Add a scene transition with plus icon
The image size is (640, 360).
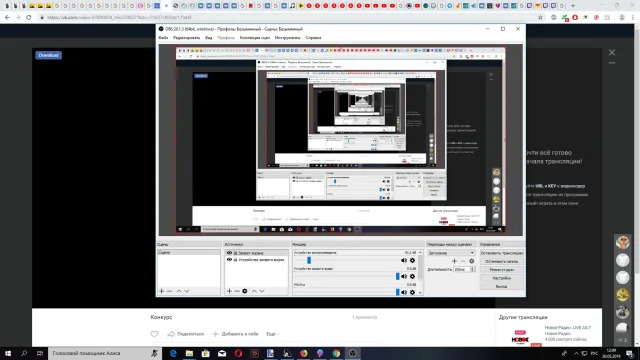454,261
